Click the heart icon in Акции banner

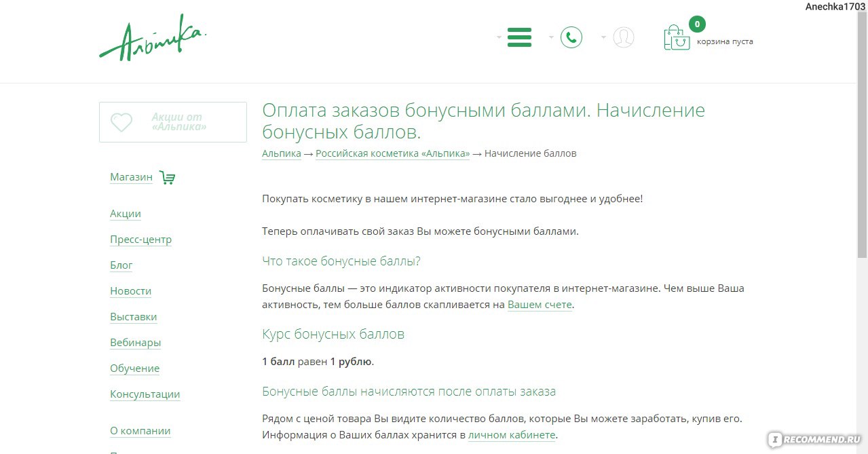(x=121, y=123)
